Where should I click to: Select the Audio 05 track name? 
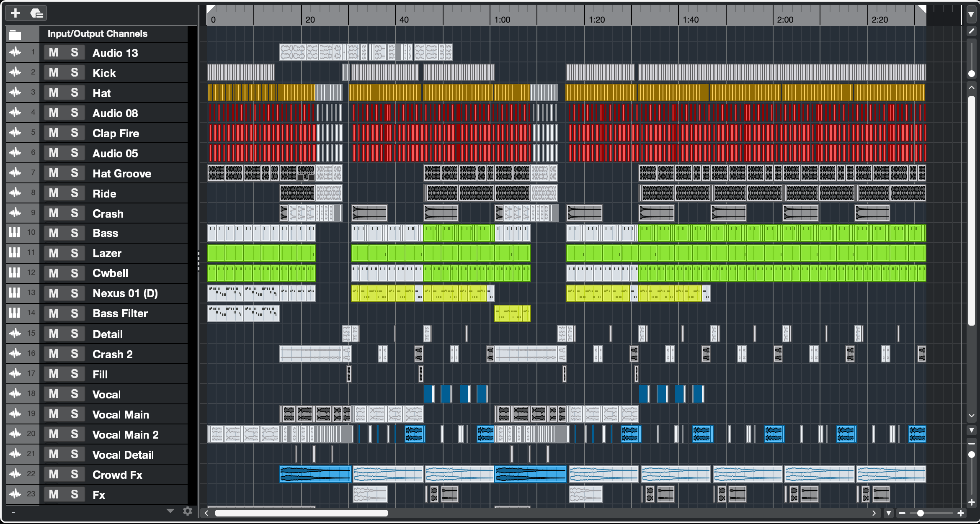[x=115, y=153]
